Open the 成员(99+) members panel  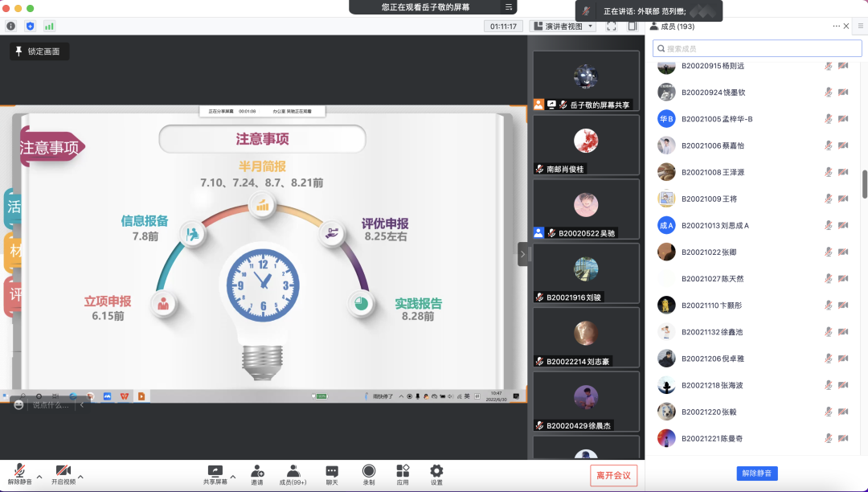[293, 471]
